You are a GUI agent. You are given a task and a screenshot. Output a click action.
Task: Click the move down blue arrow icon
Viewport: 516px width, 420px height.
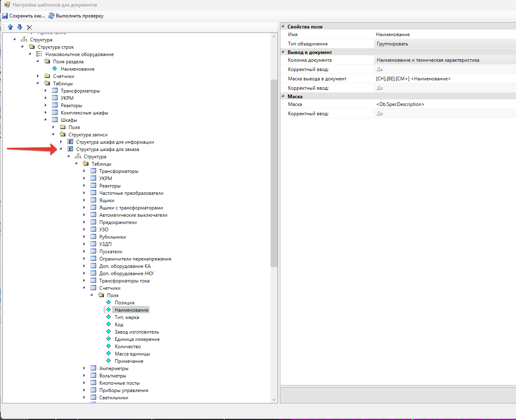19,27
